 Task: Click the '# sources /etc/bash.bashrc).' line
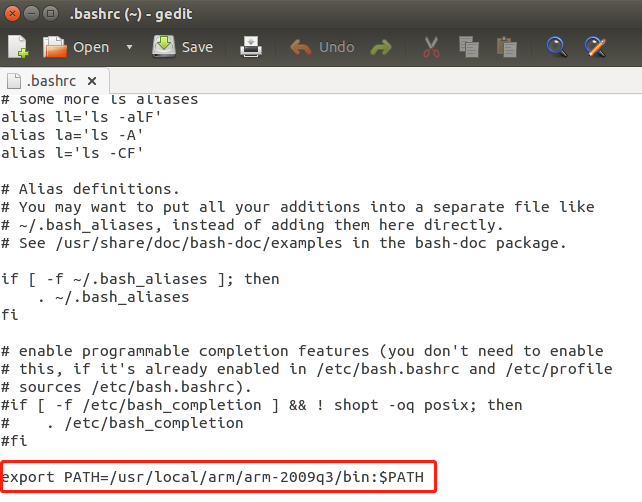[x=126, y=387]
